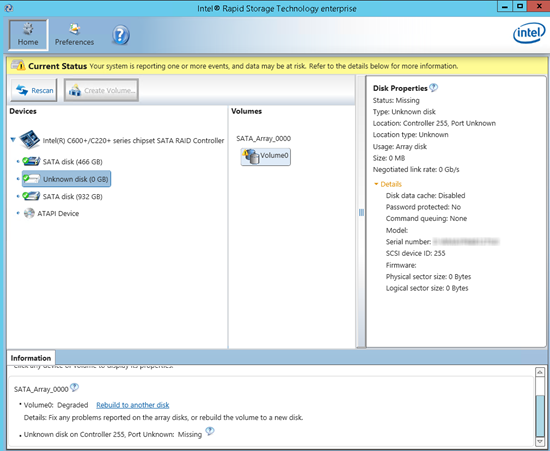Image resolution: width=550 pixels, height=451 pixels.
Task: Select the SATA disk (466 GB) icon
Action: [x=31, y=161]
